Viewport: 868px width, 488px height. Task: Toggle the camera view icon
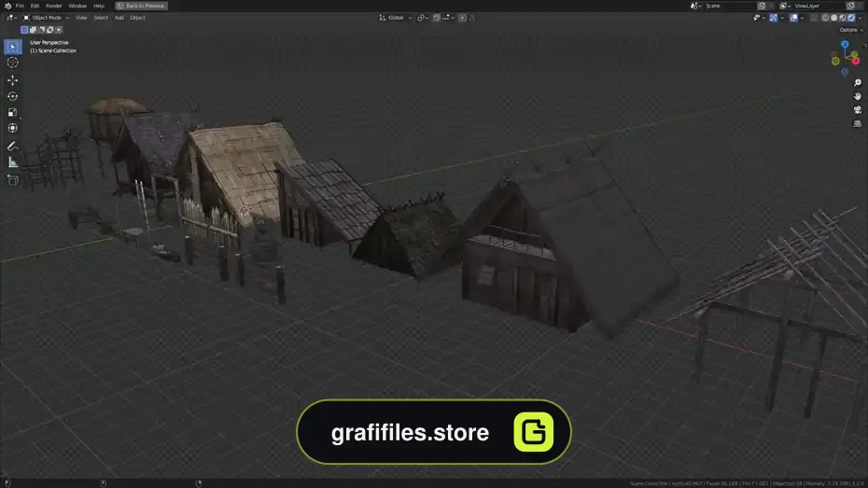click(x=858, y=110)
